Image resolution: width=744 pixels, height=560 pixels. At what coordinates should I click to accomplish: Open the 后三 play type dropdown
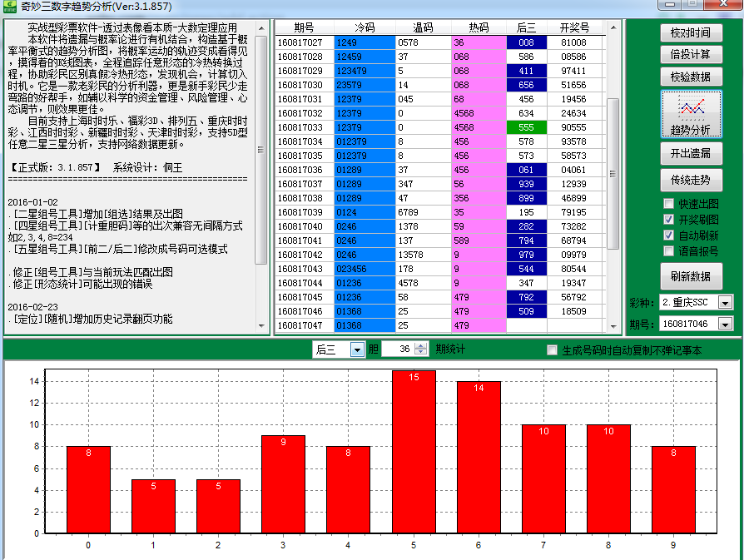tap(357, 349)
